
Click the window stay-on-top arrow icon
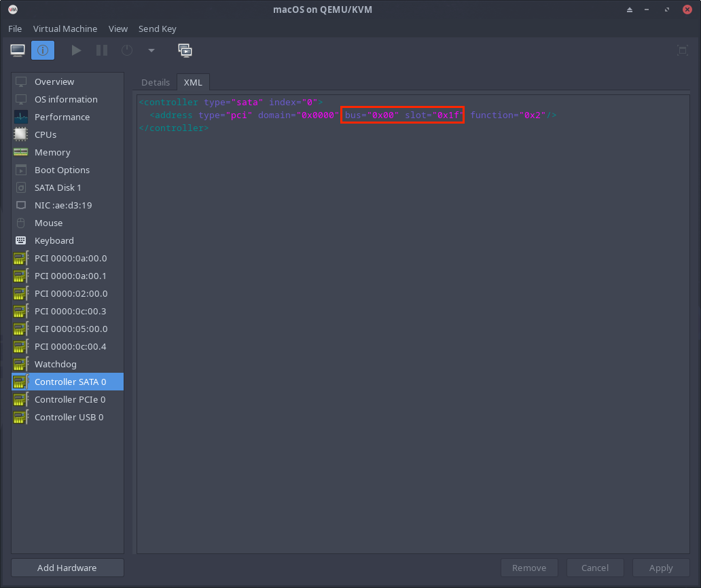pyautogui.click(x=630, y=10)
